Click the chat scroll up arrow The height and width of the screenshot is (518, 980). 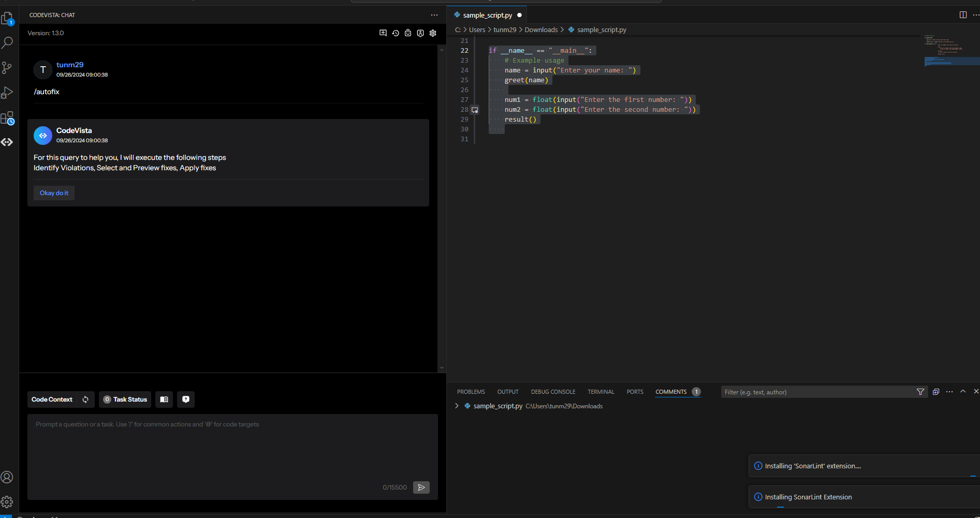442,49
